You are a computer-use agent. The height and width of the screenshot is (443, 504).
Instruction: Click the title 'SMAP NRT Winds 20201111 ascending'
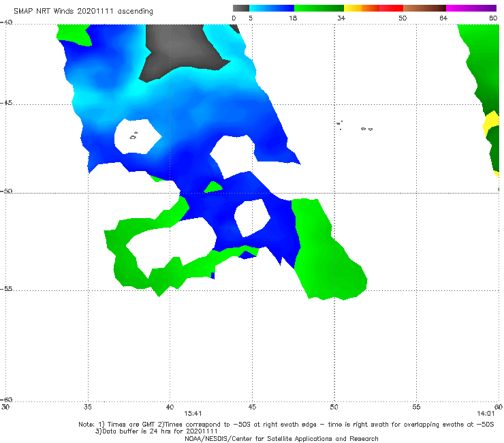click(x=83, y=12)
